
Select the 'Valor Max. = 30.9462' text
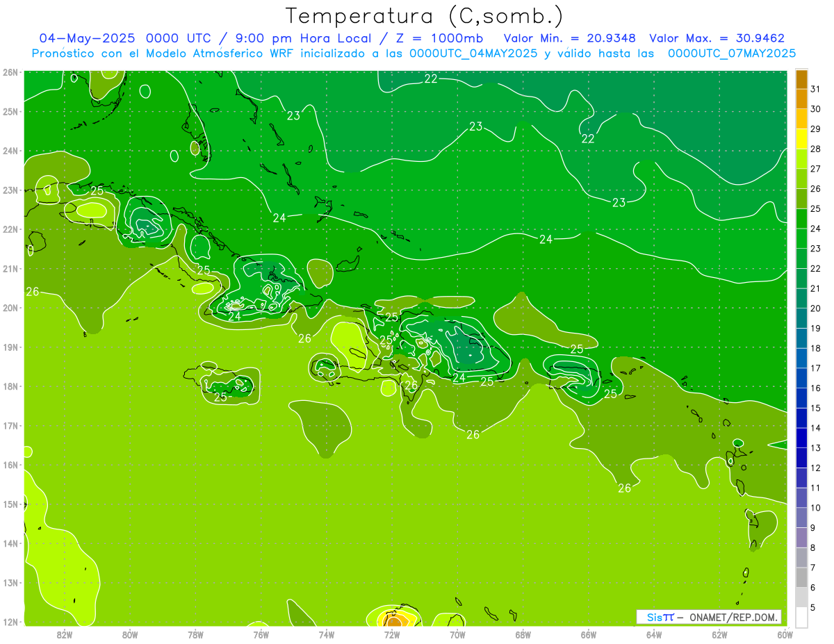717,38
